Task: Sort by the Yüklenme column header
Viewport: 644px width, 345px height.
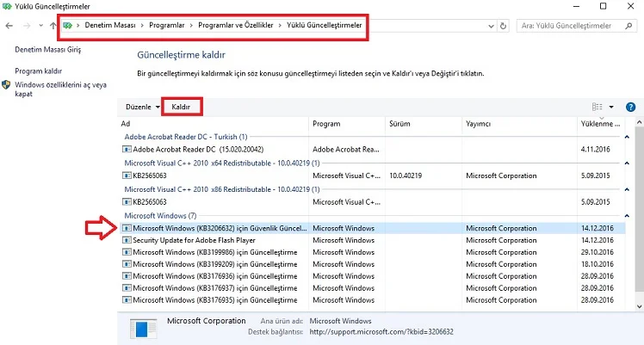Action: pyautogui.click(x=601, y=124)
